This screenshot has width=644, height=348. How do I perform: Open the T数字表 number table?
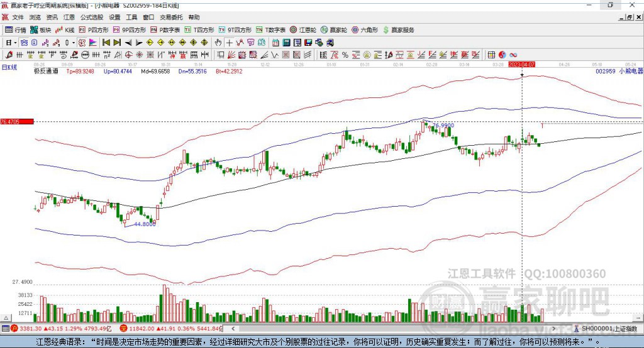coord(270,30)
